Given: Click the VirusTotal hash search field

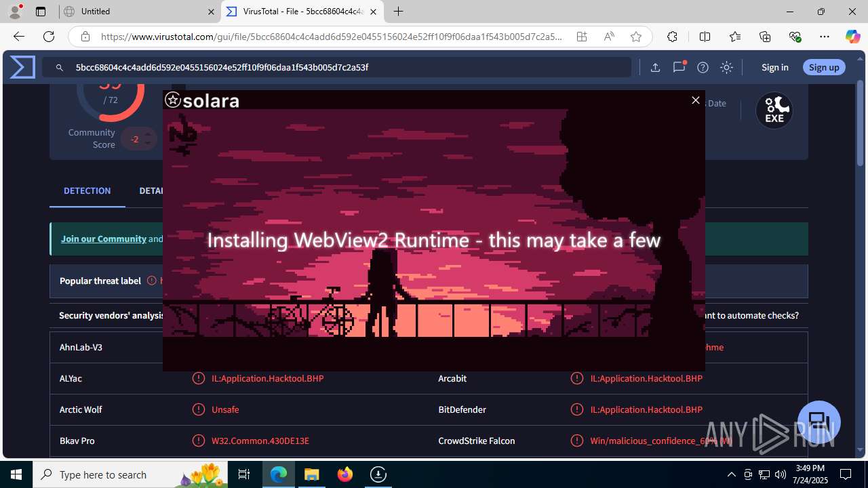Looking at the screenshot, I should coord(336,67).
